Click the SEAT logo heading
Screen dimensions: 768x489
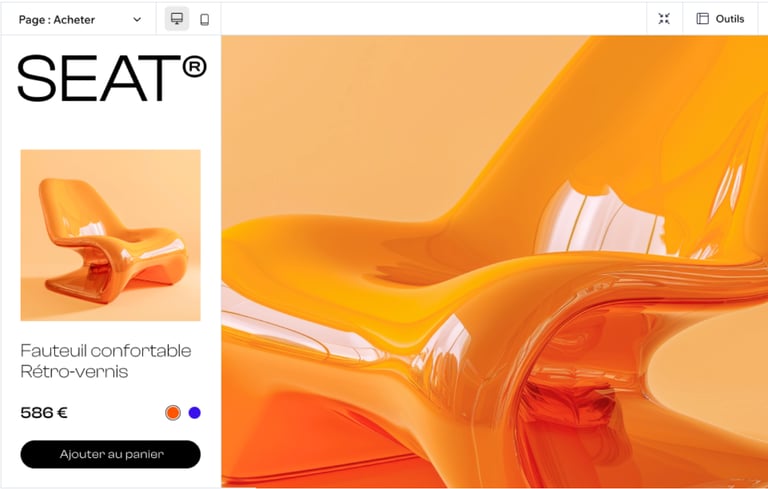click(x=112, y=78)
